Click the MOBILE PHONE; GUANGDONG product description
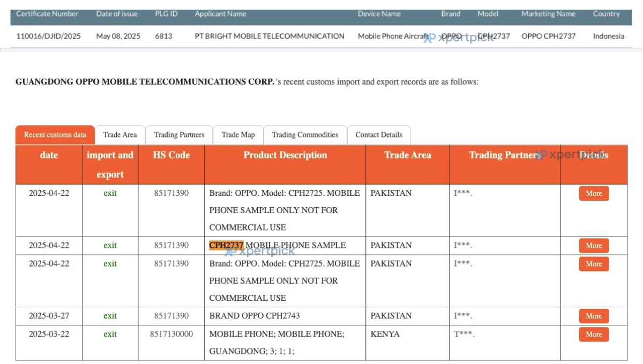This screenshot has width=643, height=364. tap(276, 343)
